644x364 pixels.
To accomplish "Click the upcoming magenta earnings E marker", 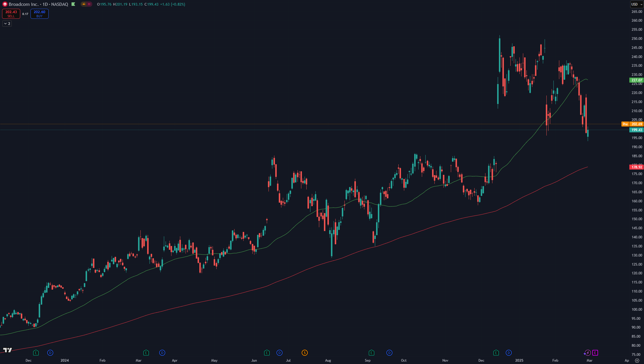I will (595, 353).
